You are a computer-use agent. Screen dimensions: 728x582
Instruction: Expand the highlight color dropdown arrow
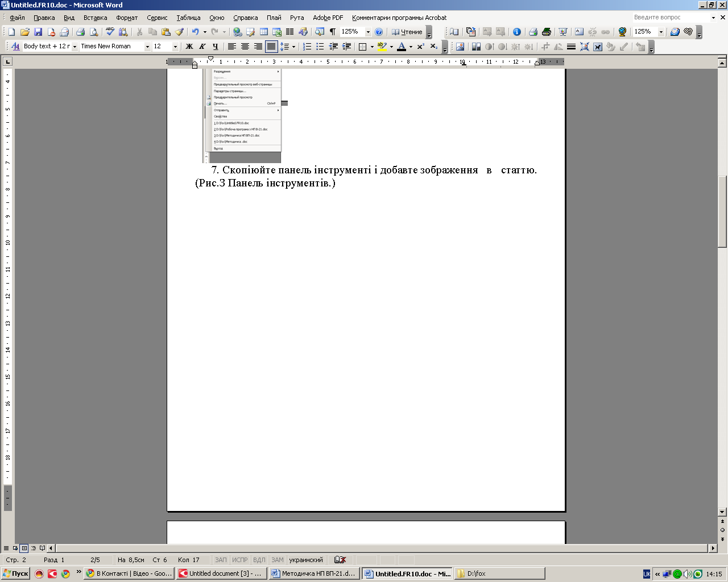pyautogui.click(x=391, y=47)
